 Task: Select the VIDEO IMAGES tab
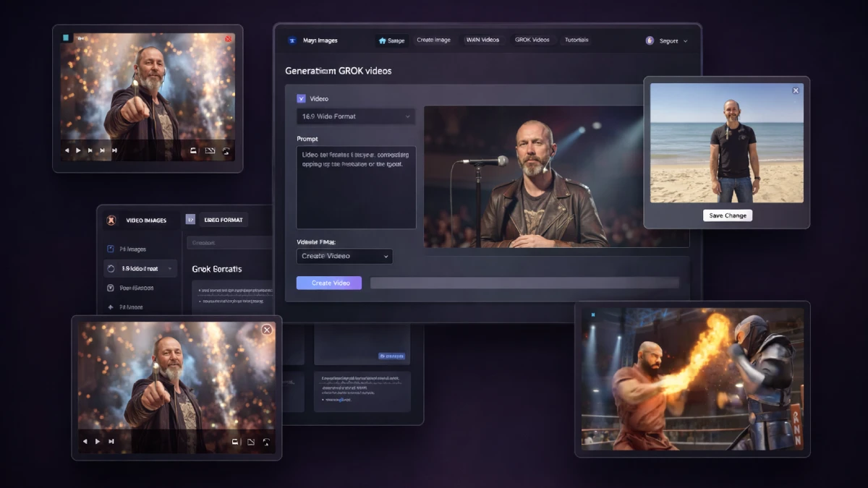click(146, 221)
